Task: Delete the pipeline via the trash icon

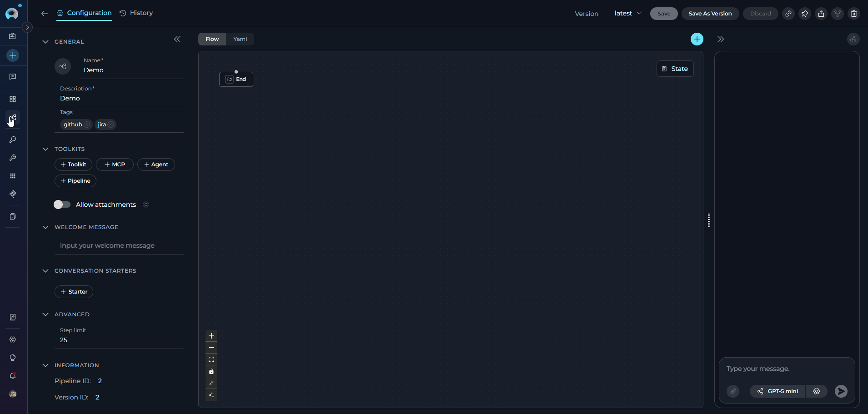Action: (854, 14)
